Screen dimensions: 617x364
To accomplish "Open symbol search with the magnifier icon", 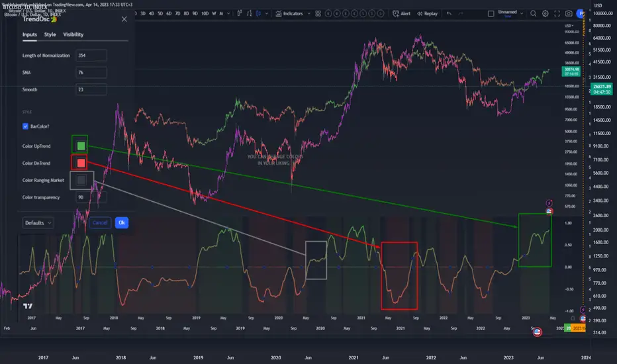I will click(x=533, y=14).
